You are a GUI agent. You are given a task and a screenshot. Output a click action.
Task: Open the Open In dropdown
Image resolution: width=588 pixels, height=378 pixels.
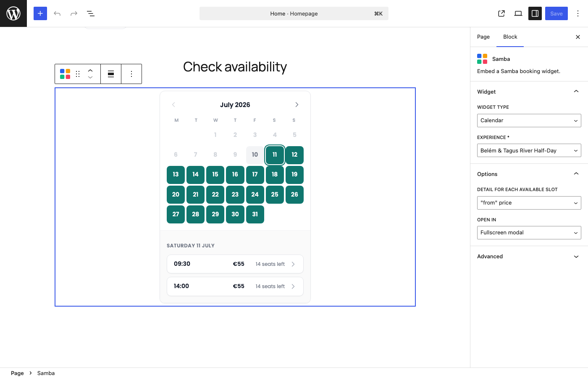click(x=529, y=233)
